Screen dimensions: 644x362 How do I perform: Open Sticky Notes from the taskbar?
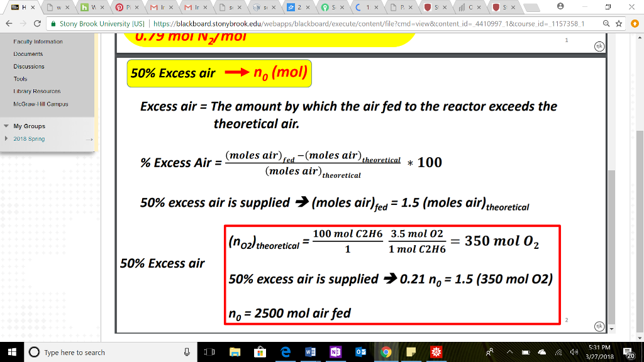[411, 352]
